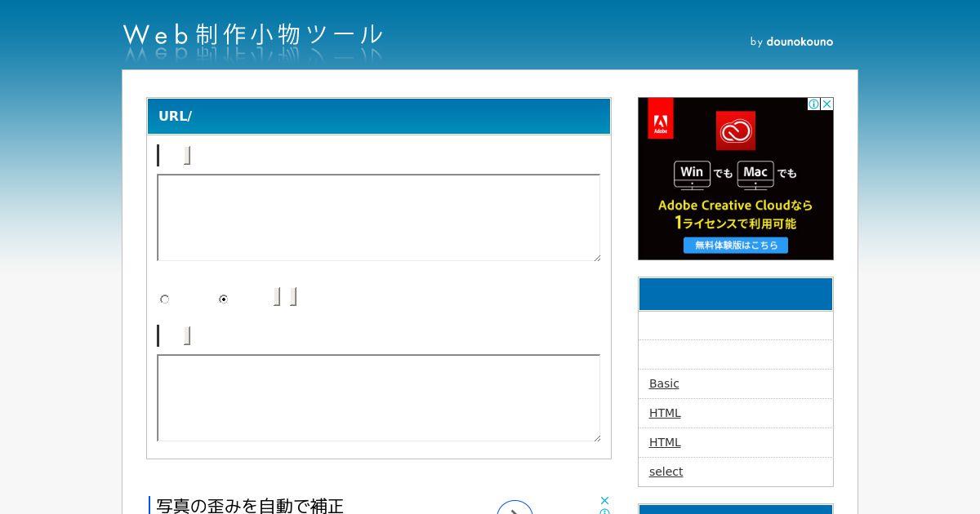The image size is (980, 514).
Task: Click the Mac monitor icon in ad
Action: (755, 173)
